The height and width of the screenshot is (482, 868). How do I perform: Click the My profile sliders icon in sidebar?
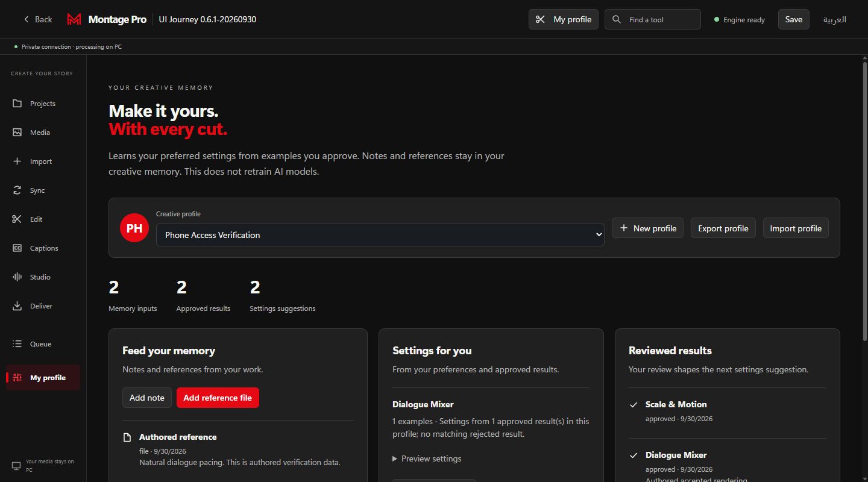point(17,378)
